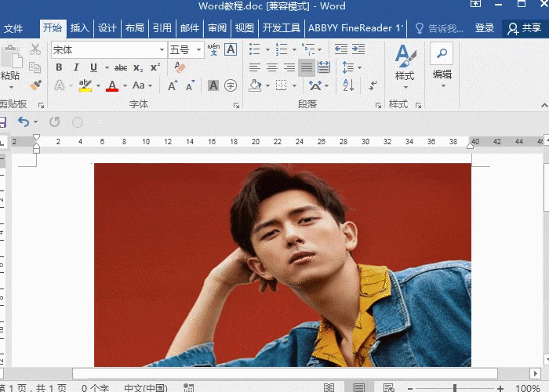Switch to the Review tab
This screenshot has width=549, height=392.
(217, 28)
